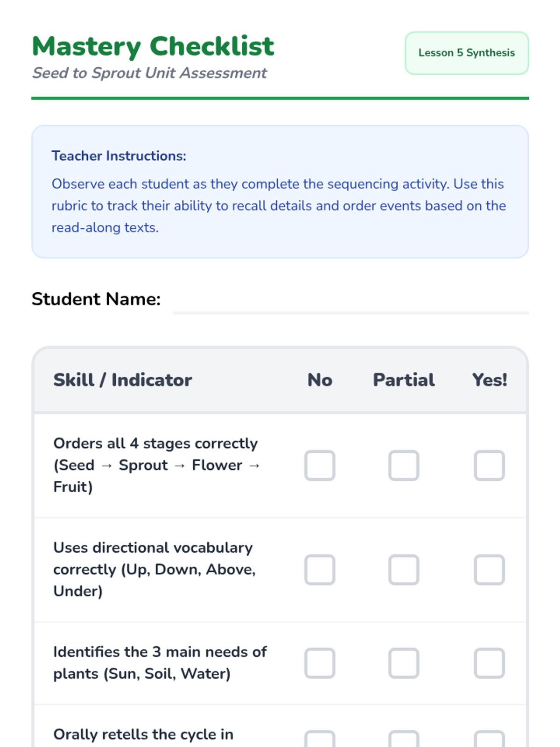560x747 pixels.
Task: Check 'No' for orders all 4 stages
Action: pyautogui.click(x=320, y=465)
